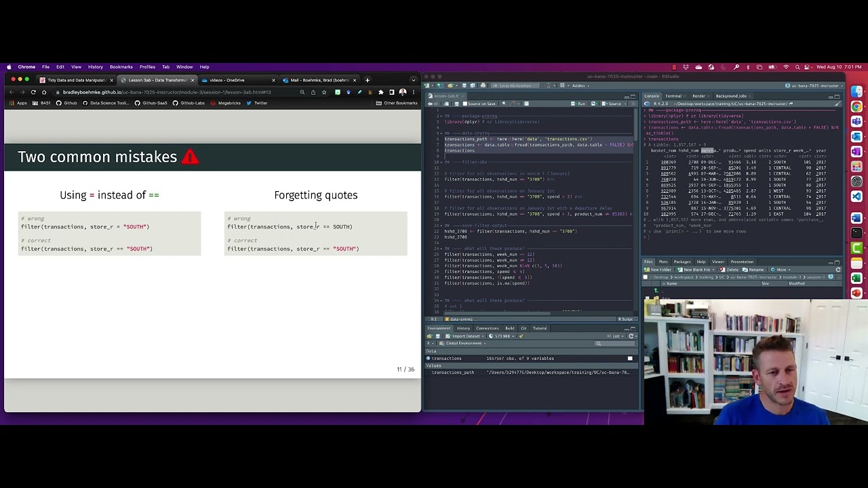The height and width of the screenshot is (488, 868).
Task: Switch to the Git tab
Action: 524,328
